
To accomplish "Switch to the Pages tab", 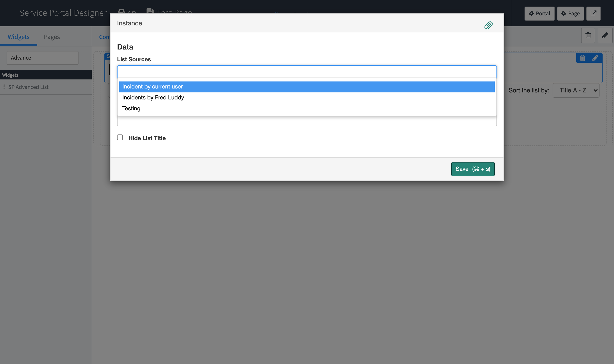I will tap(52, 37).
